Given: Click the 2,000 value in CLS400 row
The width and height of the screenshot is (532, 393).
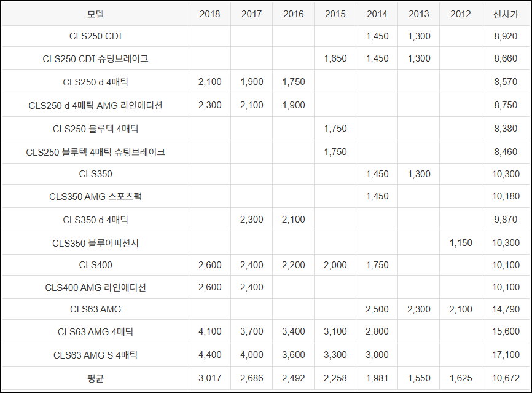Looking at the screenshot, I should point(335,265).
